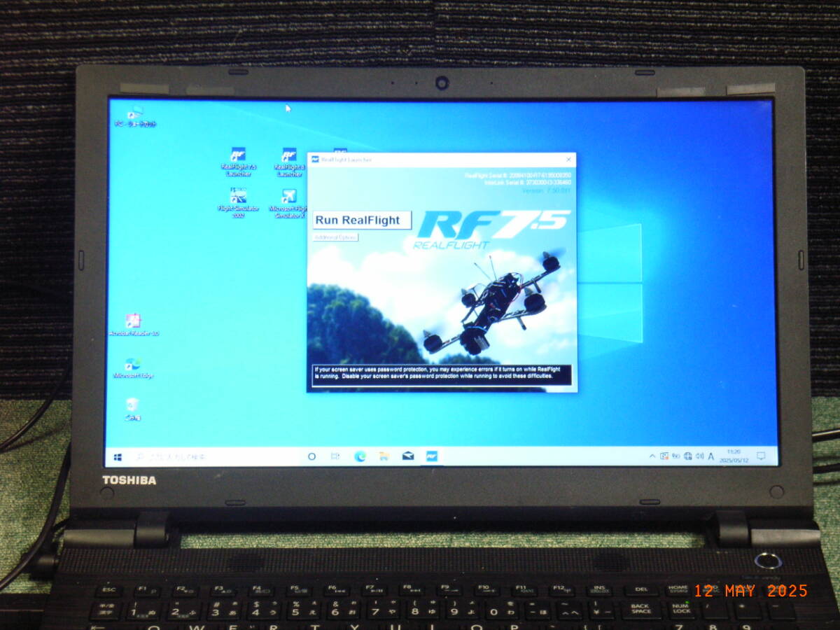Select the RealFlight Launcher taskbar button
The image size is (840, 630).
pyautogui.click(x=432, y=456)
